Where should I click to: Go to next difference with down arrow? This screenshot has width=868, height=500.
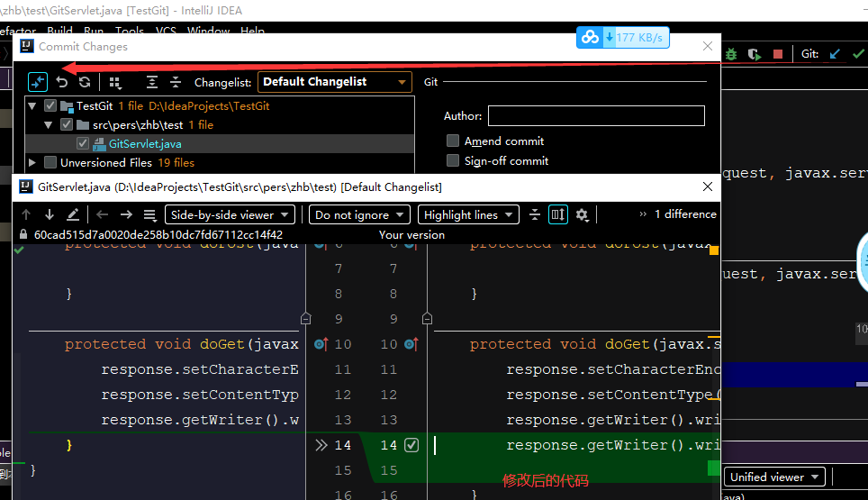click(x=50, y=214)
